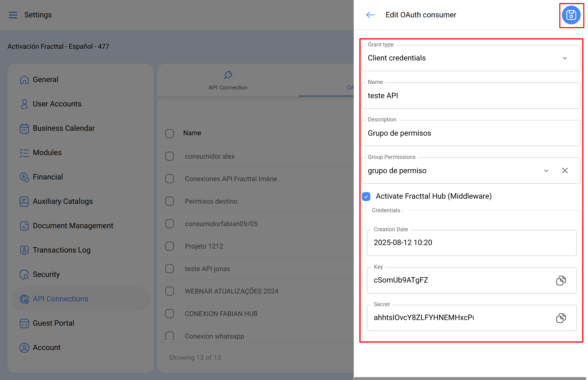This screenshot has height=380, width=588.
Task: Open the Financial settings section
Action: coord(48,177)
